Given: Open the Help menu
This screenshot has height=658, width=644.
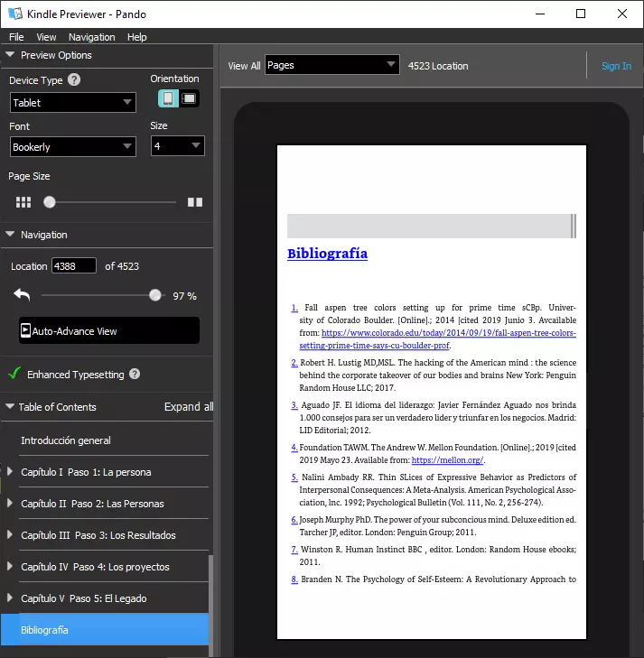Looking at the screenshot, I should coord(137,37).
